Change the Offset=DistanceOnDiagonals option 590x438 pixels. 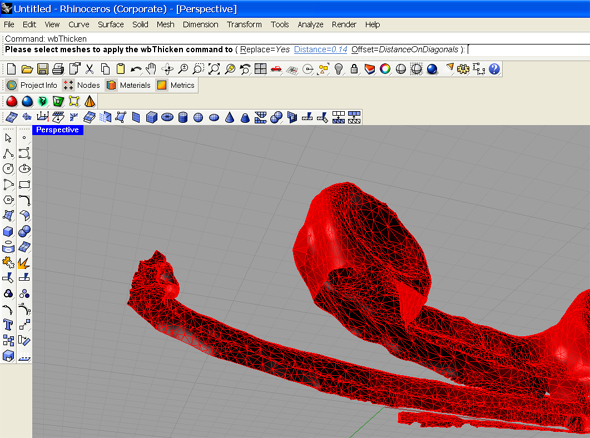405,50
